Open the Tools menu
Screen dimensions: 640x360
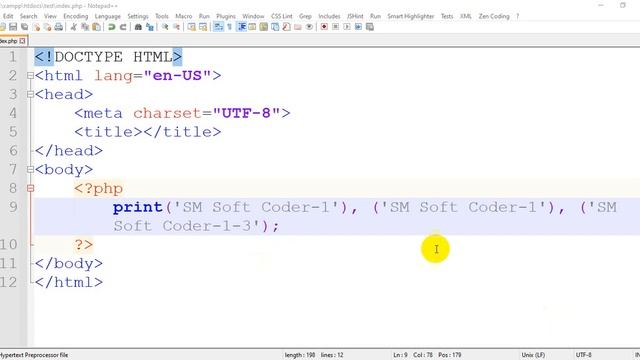pyautogui.click(x=162, y=16)
